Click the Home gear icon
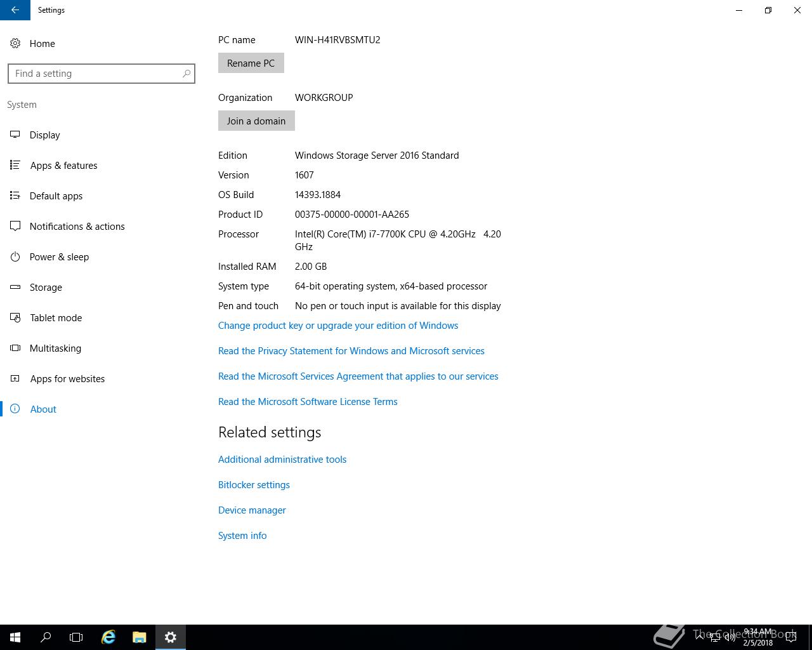812x650 pixels. tap(15, 43)
